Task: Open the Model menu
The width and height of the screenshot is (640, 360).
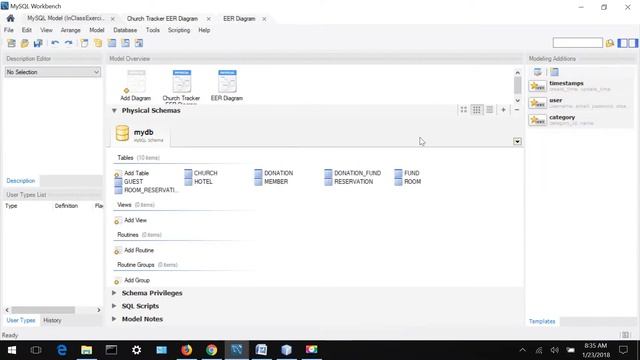Action: (x=97, y=30)
